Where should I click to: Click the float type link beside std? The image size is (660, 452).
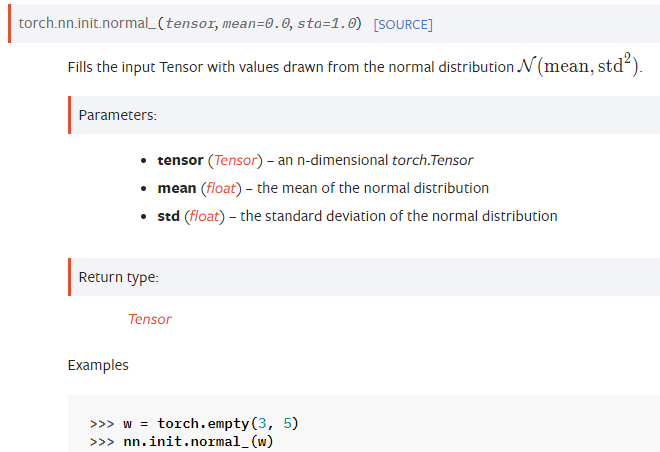tap(205, 216)
